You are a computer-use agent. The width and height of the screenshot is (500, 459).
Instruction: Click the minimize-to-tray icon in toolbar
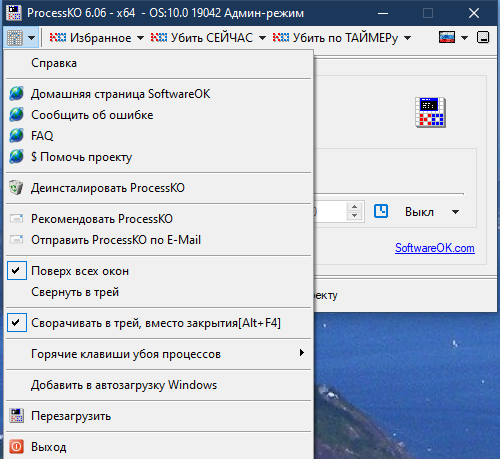(483, 37)
